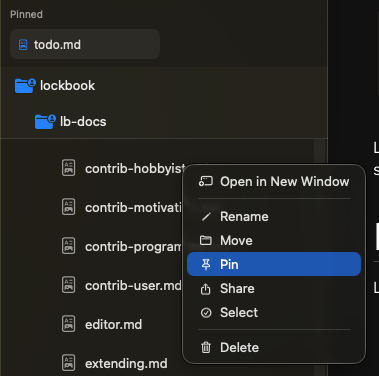
Task: Choose Rename from the context menu
Action: [x=274, y=217]
